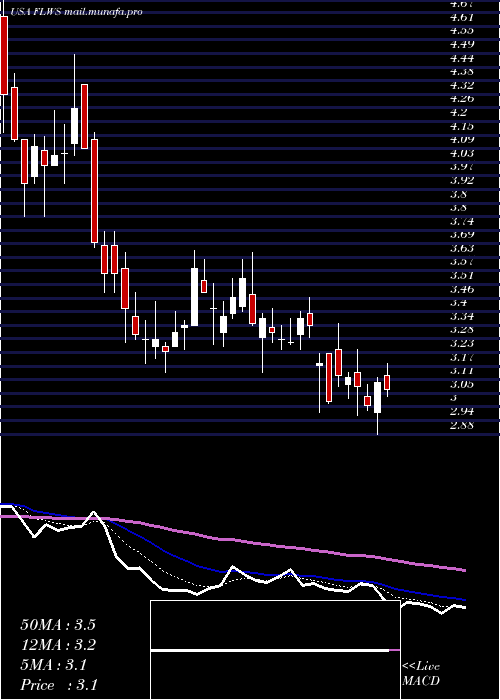Click the MACD histogram box
The height and width of the screenshot is (700, 500).
coord(275,650)
